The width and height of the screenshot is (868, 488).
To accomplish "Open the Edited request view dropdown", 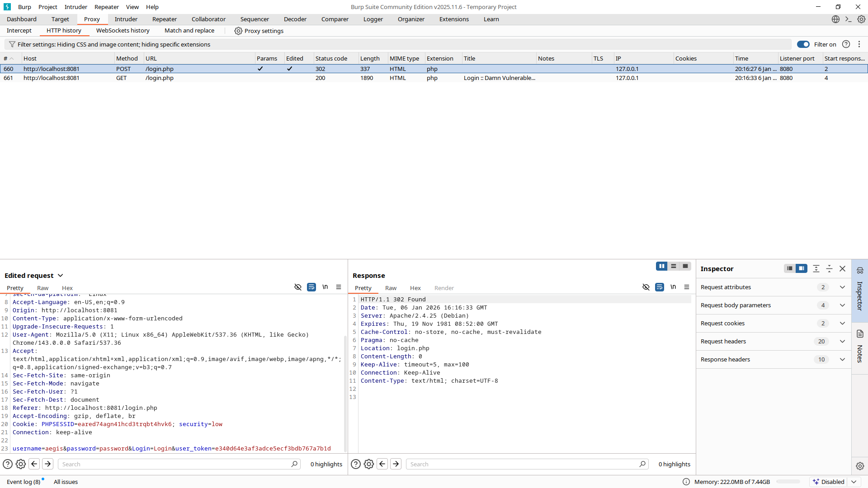I will [x=61, y=275].
